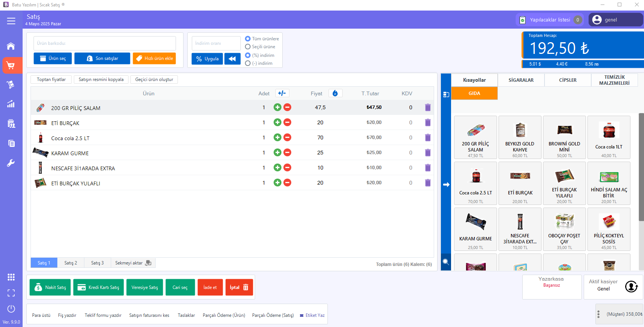This screenshot has height=327, width=644.
Task: Apply discount with Uygula button
Action: coord(207,59)
